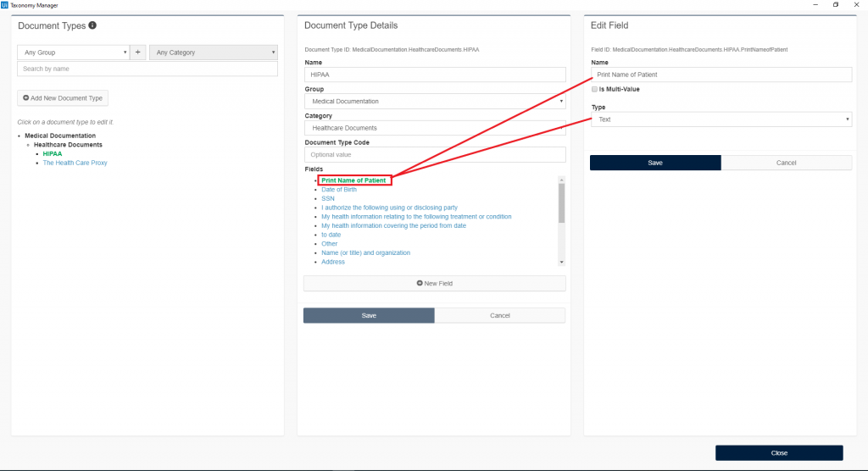Select the Date of Birth field
The image size is (868, 471).
click(x=339, y=189)
